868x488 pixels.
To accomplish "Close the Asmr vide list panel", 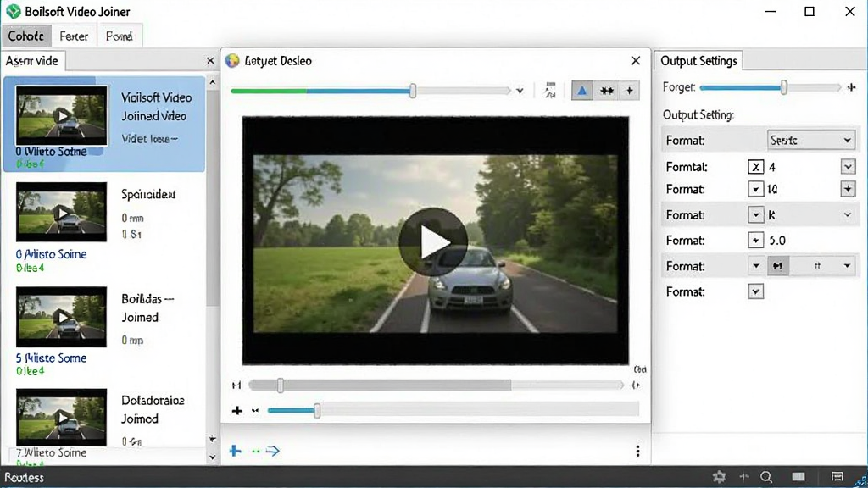I will pyautogui.click(x=210, y=61).
